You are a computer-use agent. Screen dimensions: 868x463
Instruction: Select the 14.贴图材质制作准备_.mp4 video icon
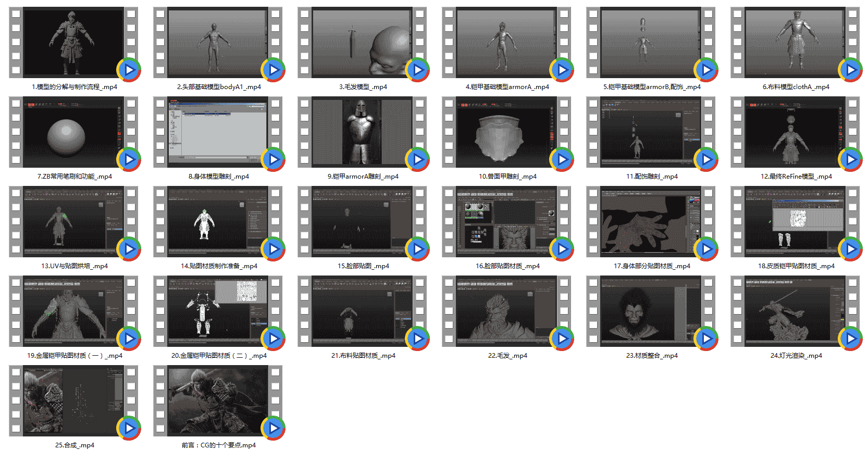pyautogui.click(x=218, y=221)
